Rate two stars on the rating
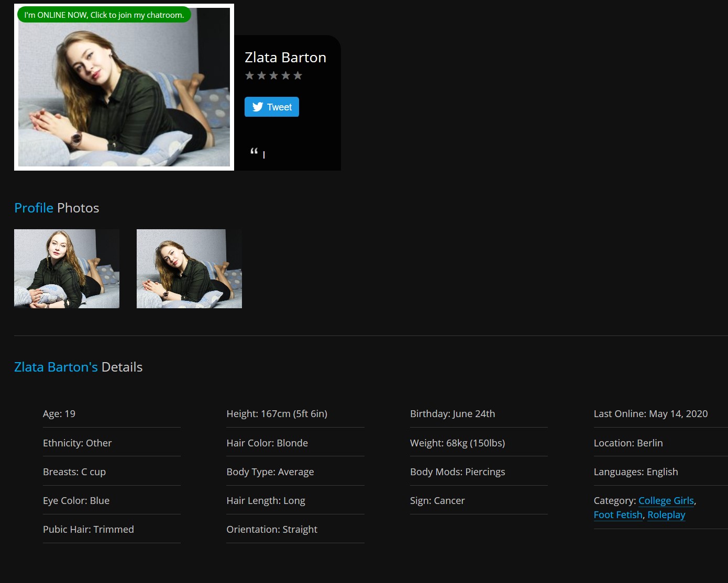The height and width of the screenshot is (583, 728). pos(261,75)
